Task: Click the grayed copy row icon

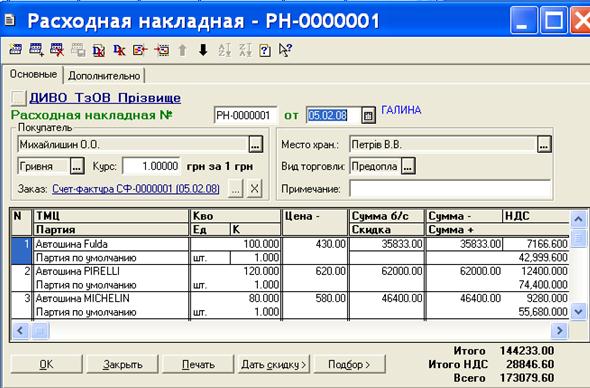Action: 78,49
